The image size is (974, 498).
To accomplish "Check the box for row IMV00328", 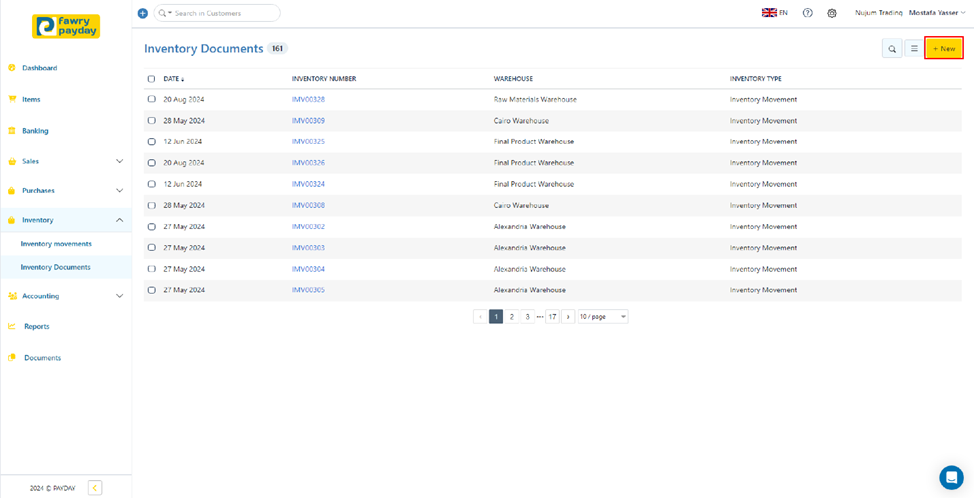I will (152, 100).
